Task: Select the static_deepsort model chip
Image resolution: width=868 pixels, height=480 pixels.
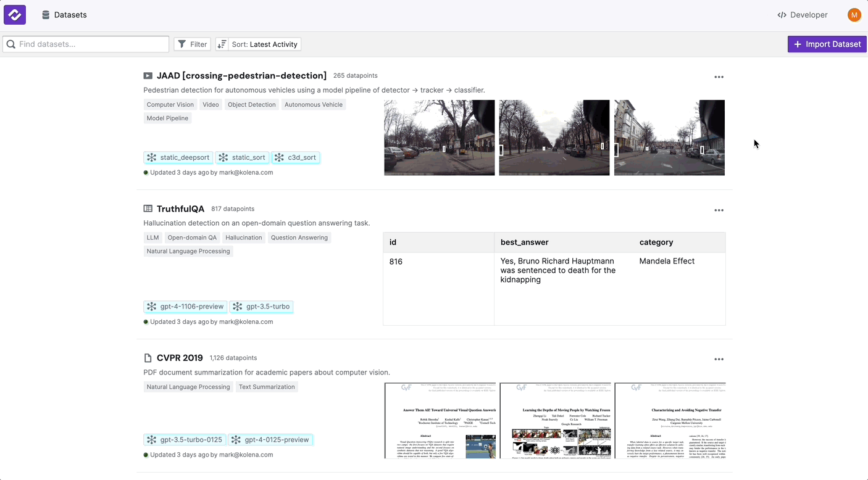Action: point(178,157)
